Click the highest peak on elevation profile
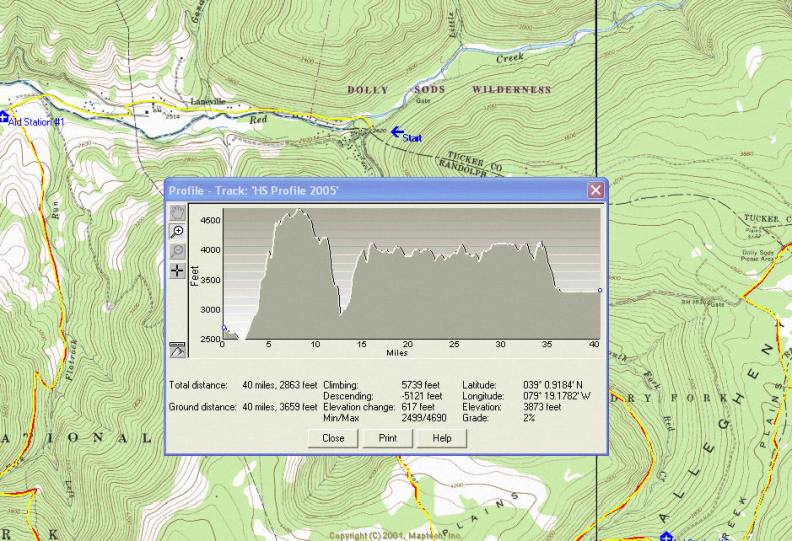792x541 pixels. [x=296, y=211]
